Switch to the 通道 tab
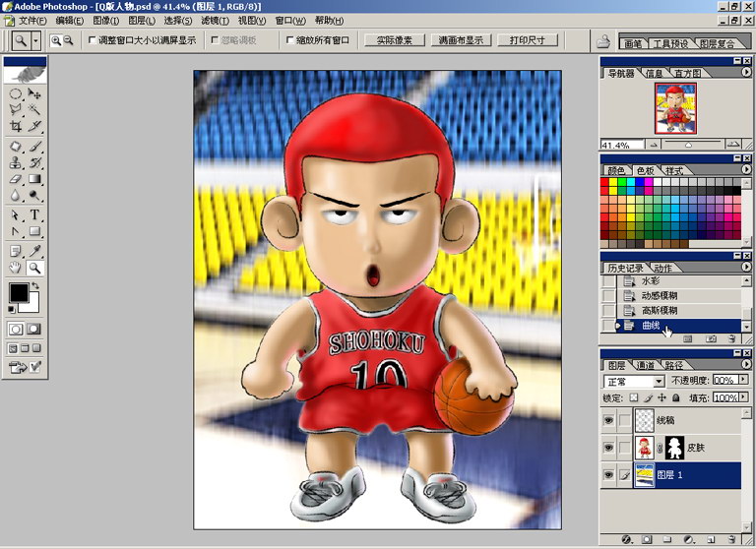The width and height of the screenshot is (756, 549). (x=645, y=365)
